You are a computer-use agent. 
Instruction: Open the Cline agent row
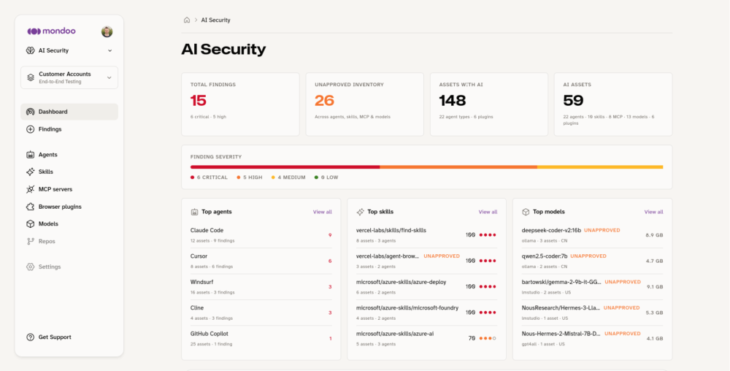click(x=261, y=312)
